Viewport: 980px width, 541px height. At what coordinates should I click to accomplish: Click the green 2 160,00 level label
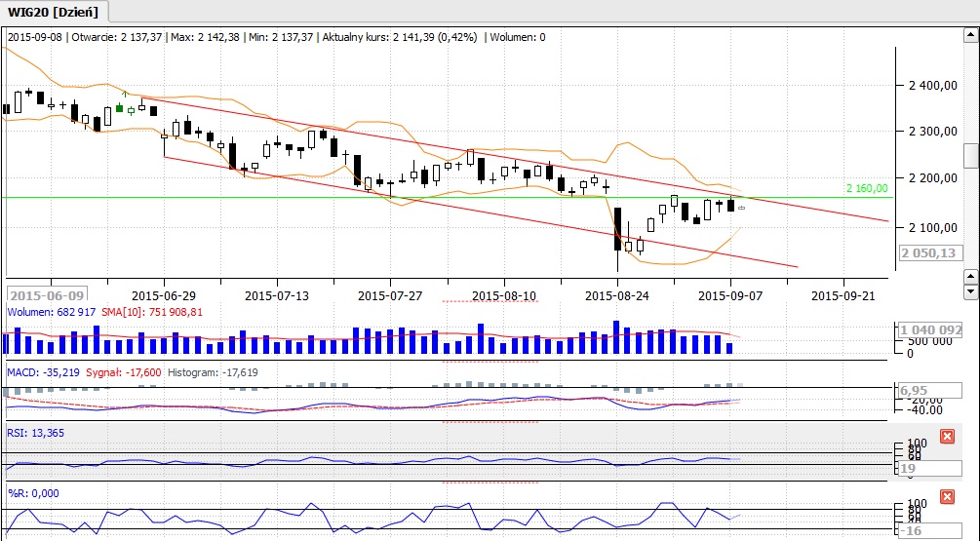point(867,188)
